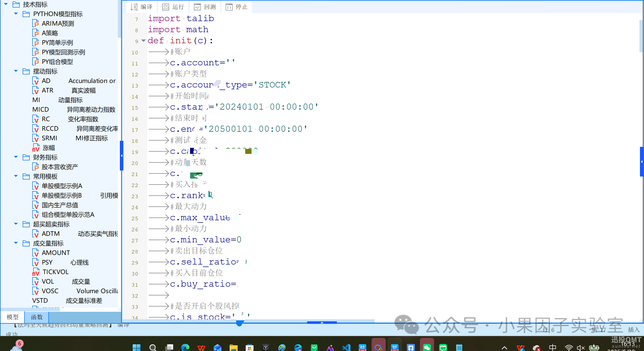Select the ATR 真实波幅 indicator
This screenshot has height=351, width=644.
[x=64, y=90]
